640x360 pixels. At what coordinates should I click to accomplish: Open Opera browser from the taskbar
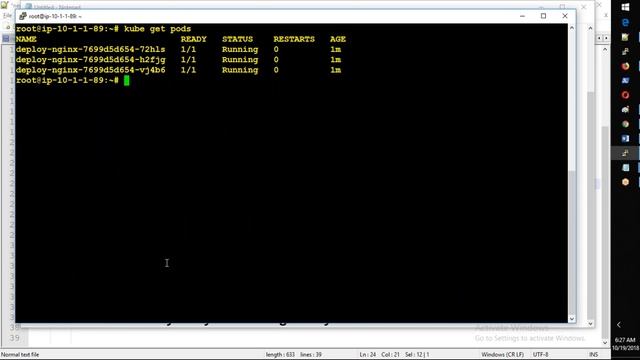click(x=625, y=95)
